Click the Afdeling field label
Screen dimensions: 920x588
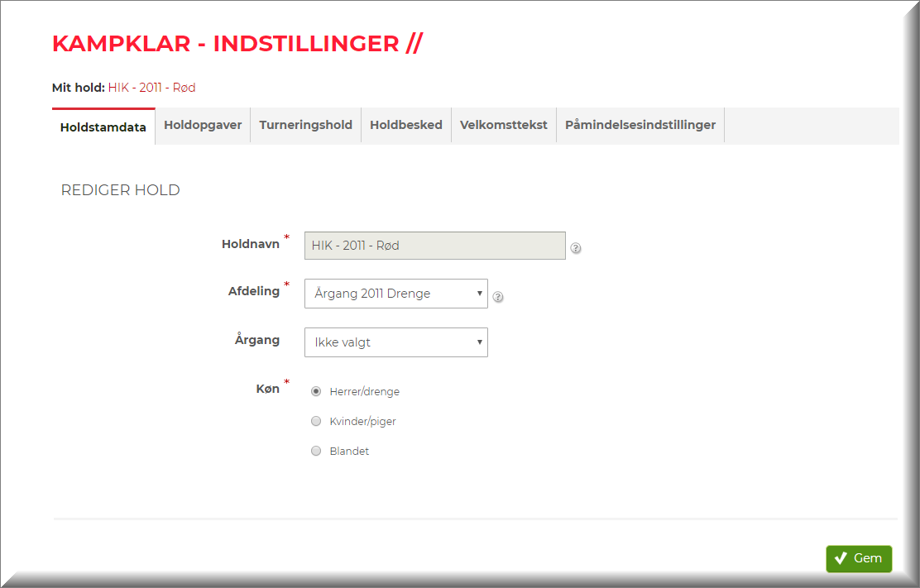pos(253,292)
